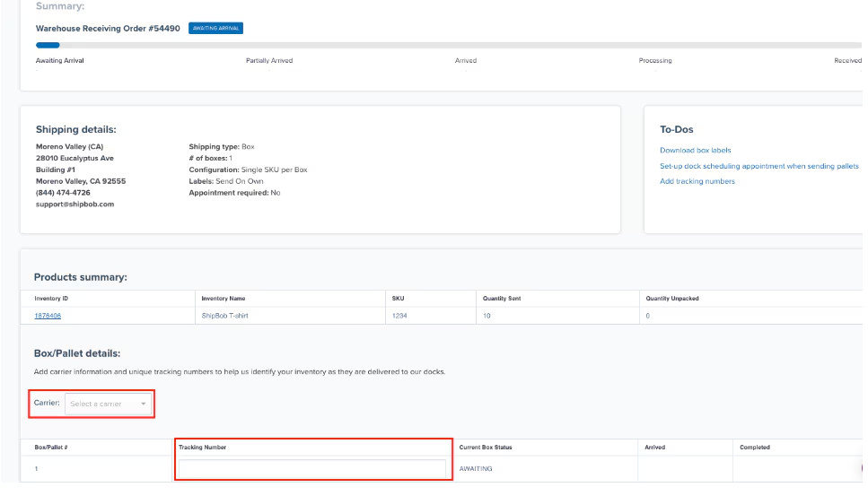Click the Box/Pallet # column header

[51, 448]
